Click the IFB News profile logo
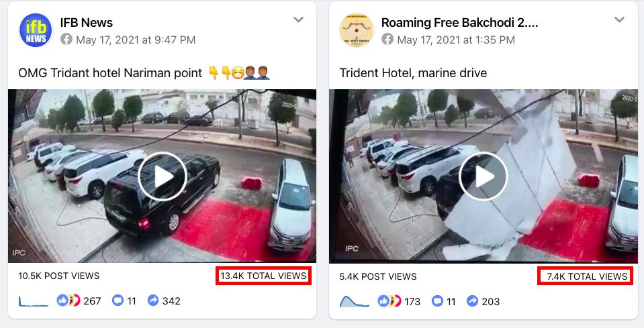Screen dimensions: 644x328 pos(36,30)
